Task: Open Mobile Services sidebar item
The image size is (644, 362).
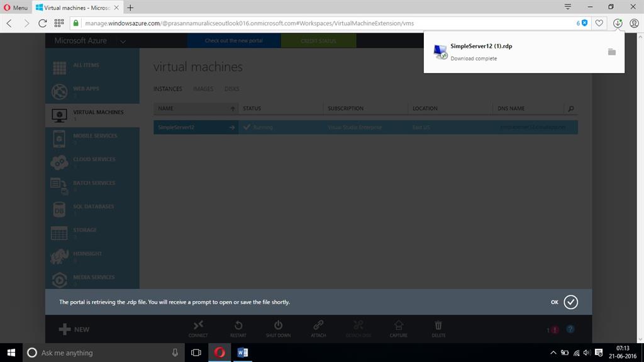Action: point(92,139)
